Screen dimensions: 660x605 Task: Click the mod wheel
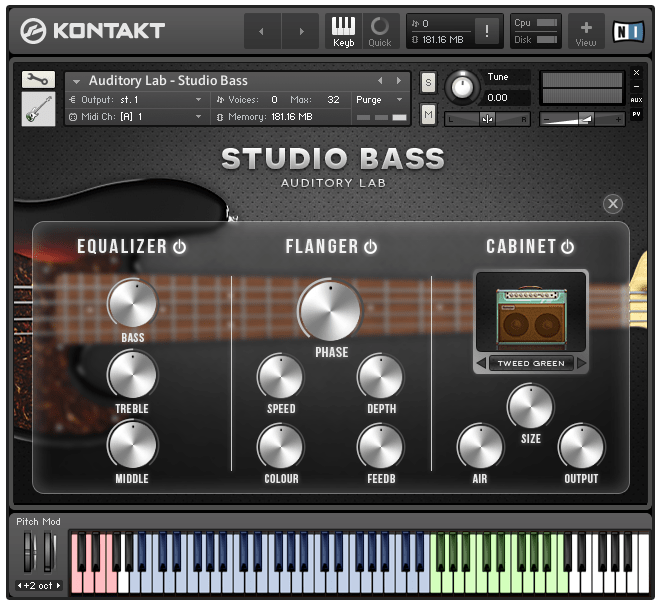[48, 552]
